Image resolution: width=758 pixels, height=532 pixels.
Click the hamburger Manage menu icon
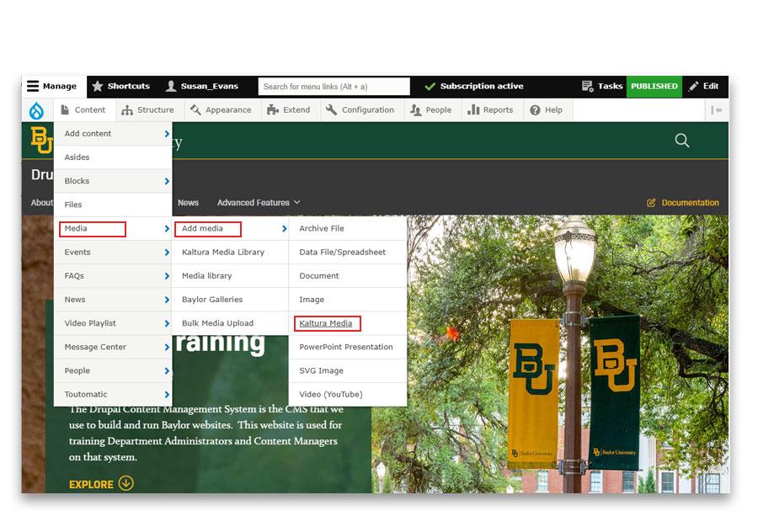click(x=32, y=86)
